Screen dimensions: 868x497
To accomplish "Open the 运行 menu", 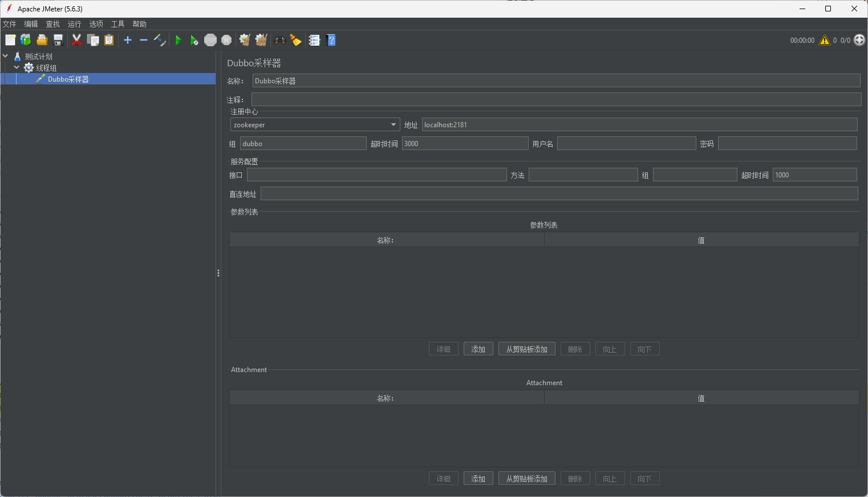I will [74, 24].
